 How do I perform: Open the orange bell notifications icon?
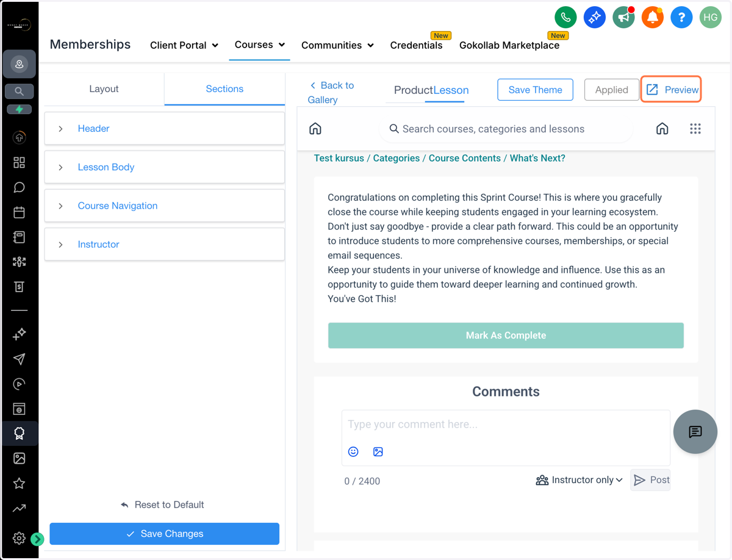652,18
